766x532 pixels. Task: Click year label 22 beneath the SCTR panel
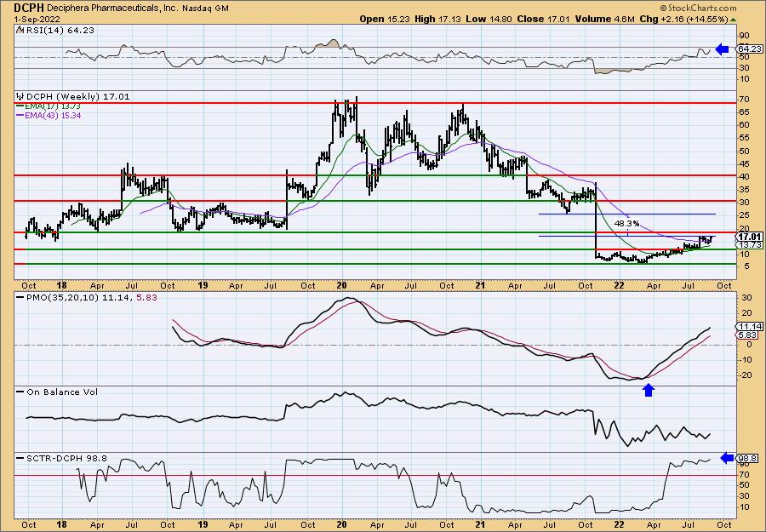pos(619,525)
